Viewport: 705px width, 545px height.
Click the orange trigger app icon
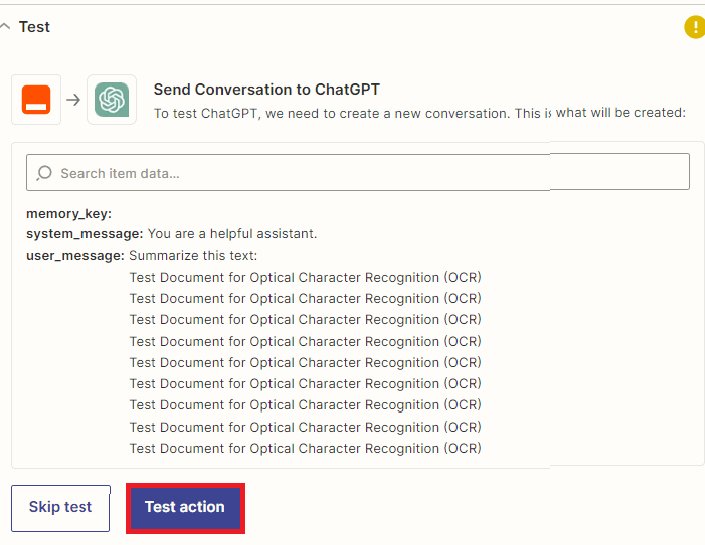point(36,99)
